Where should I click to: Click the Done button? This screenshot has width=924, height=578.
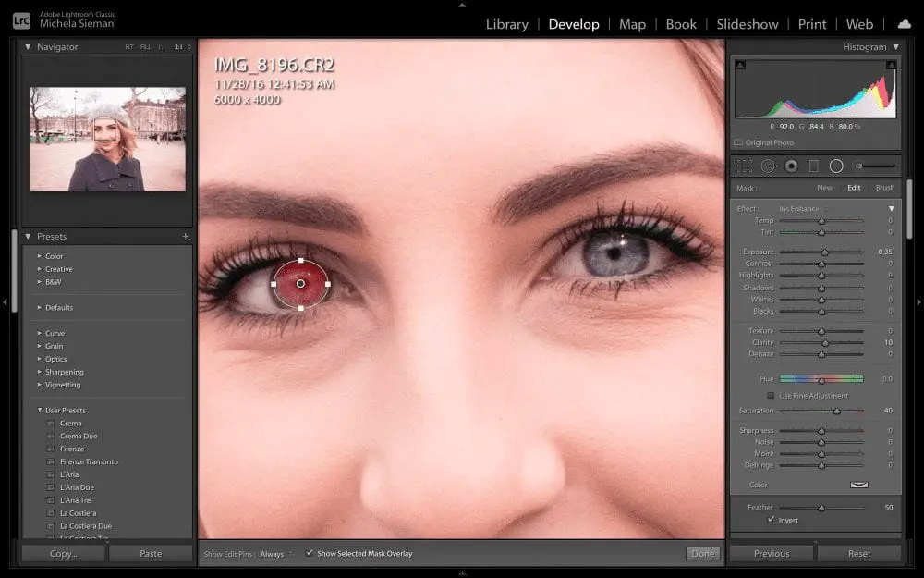[702, 554]
